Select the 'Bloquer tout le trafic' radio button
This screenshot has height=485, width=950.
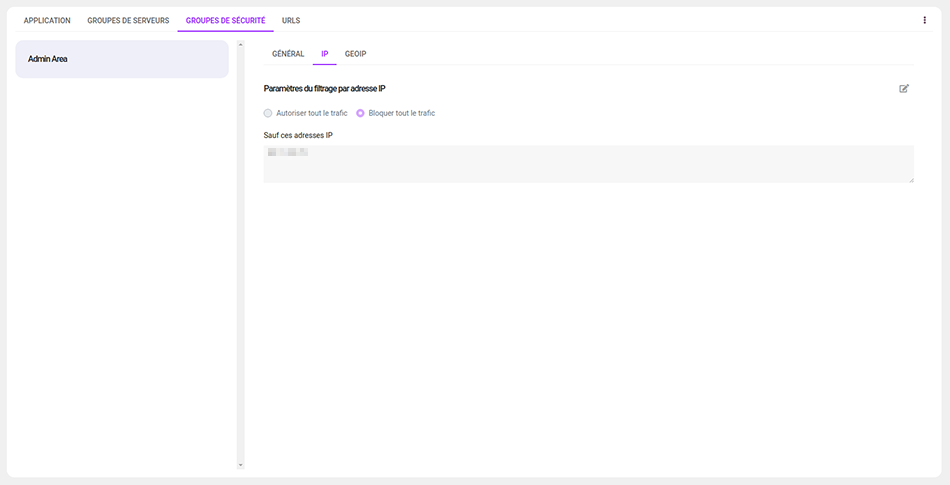(x=360, y=113)
